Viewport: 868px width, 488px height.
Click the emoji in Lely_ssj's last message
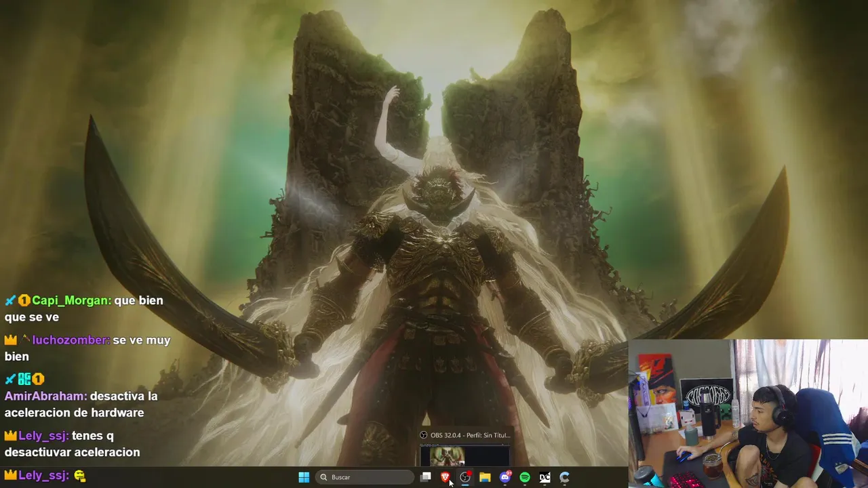[x=80, y=476]
